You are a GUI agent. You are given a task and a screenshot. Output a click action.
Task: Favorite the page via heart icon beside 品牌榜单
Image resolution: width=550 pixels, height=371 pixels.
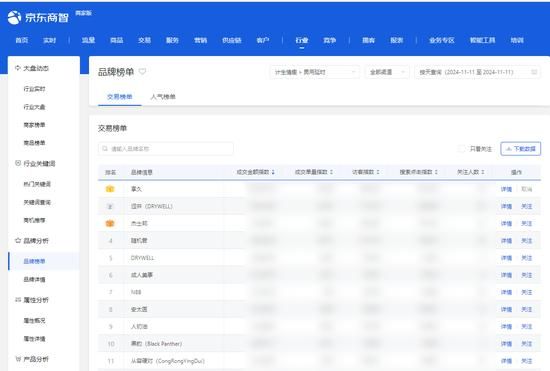coord(142,72)
